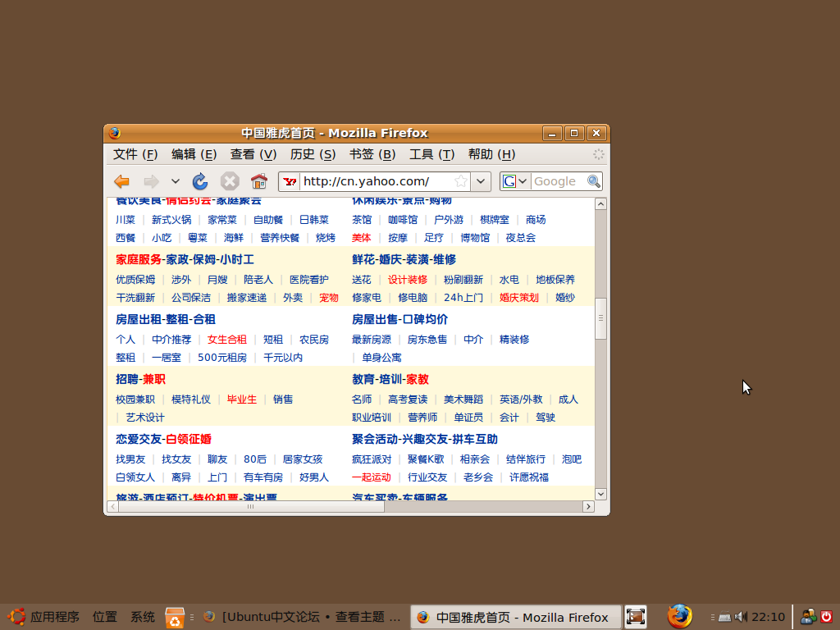Open the 川菜 link
The image size is (840, 630).
126,220
